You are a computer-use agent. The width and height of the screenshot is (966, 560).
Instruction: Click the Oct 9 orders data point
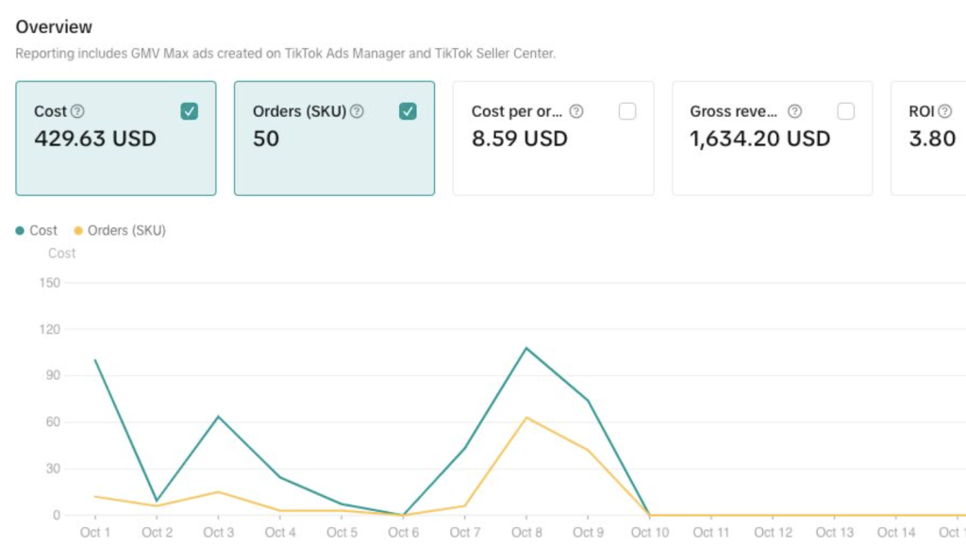tap(588, 450)
